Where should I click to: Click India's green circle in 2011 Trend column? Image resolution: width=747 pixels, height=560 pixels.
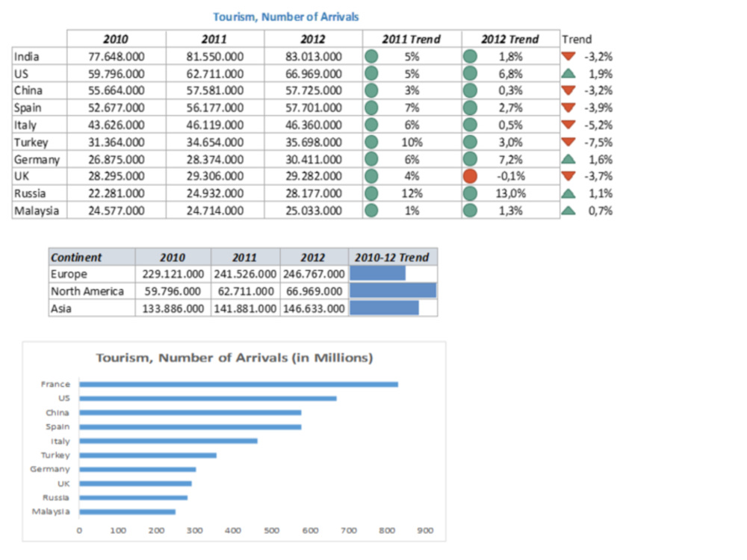pyautogui.click(x=371, y=57)
